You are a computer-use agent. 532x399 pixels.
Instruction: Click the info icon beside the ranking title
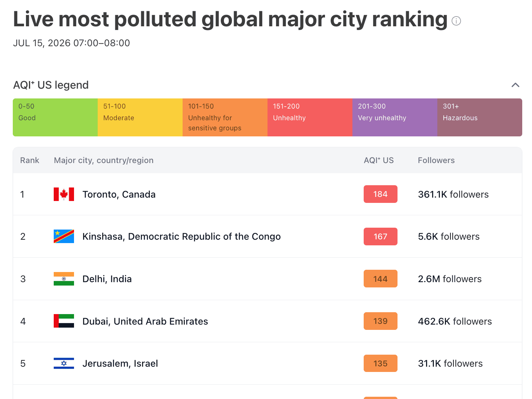click(x=456, y=21)
